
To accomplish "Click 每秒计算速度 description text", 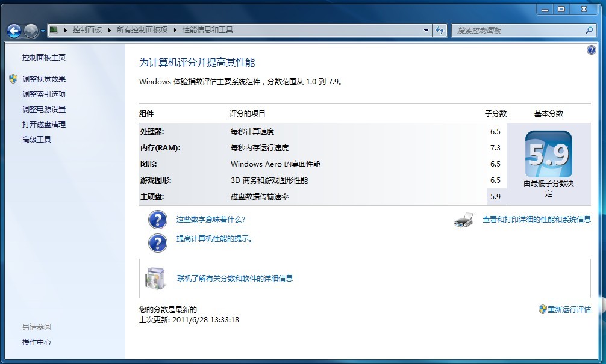I will [x=252, y=131].
